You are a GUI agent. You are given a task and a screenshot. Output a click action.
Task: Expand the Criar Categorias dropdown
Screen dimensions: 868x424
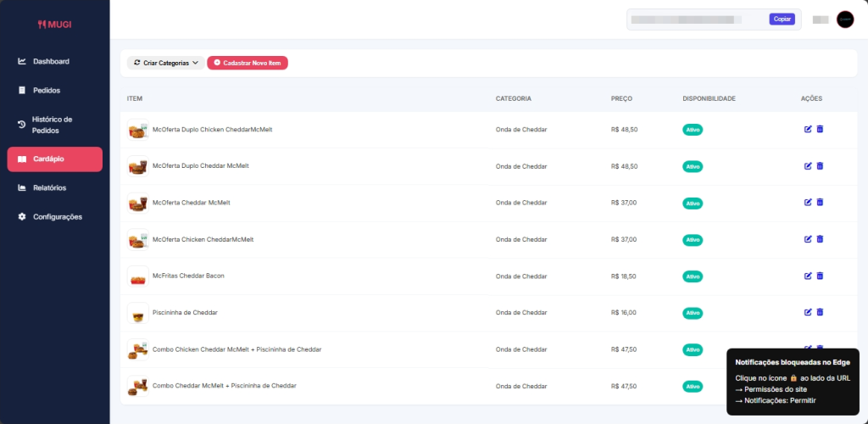tap(165, 63)
